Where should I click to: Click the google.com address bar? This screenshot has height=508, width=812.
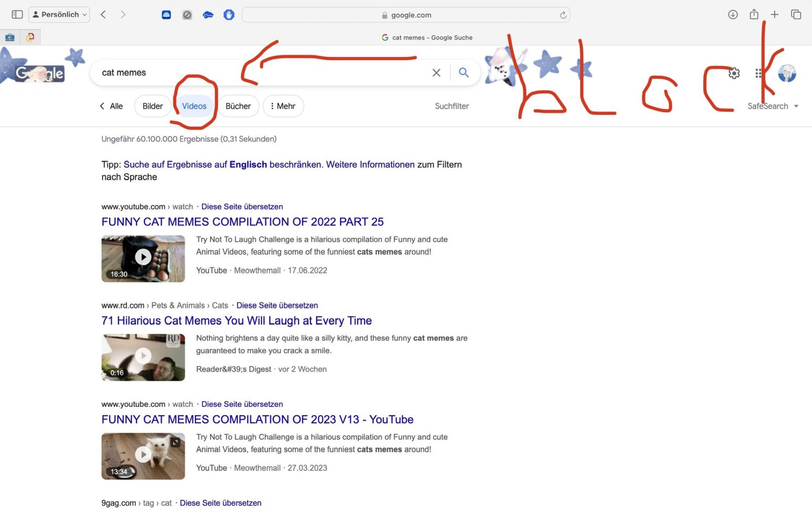(406, 15)
